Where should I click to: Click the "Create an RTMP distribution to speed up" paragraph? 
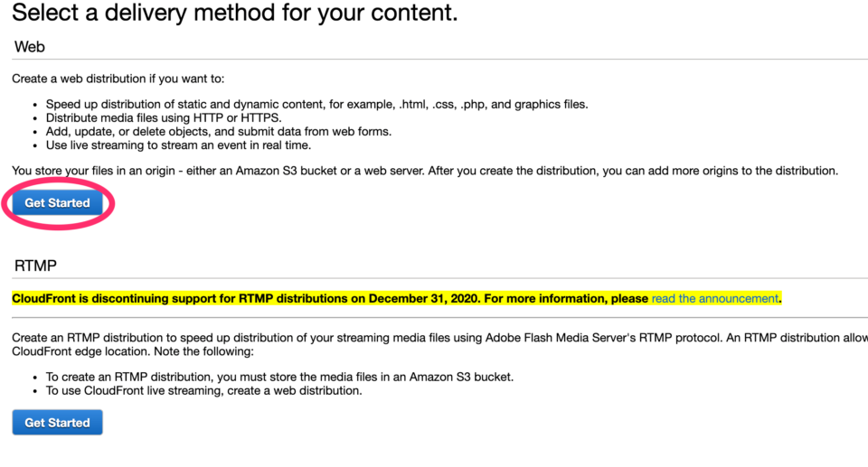click(362, 337)
